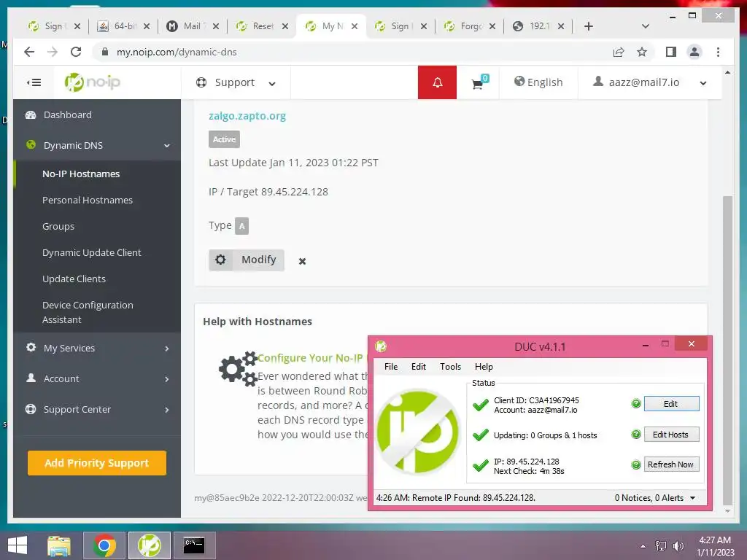Open the zalgo.zapto.org hostname link
This screenshot has height=560, width=747.
tap(247, 116)
